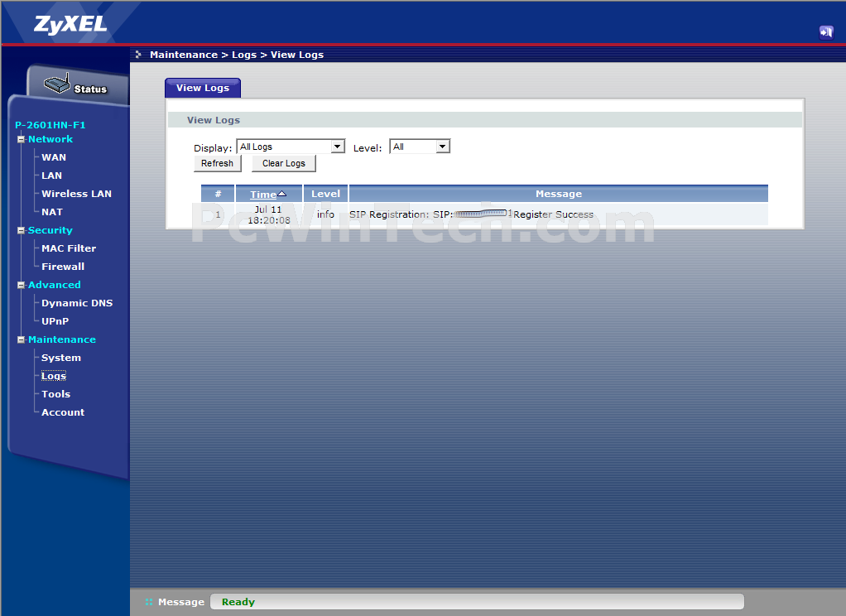The height and width of the screenshot is (616, 846).
Task: Open the WAN menu item
Action: 54,157
